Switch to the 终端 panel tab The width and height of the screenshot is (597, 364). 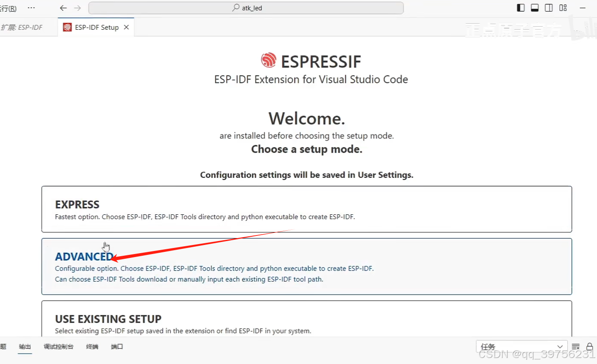point(91,346)
